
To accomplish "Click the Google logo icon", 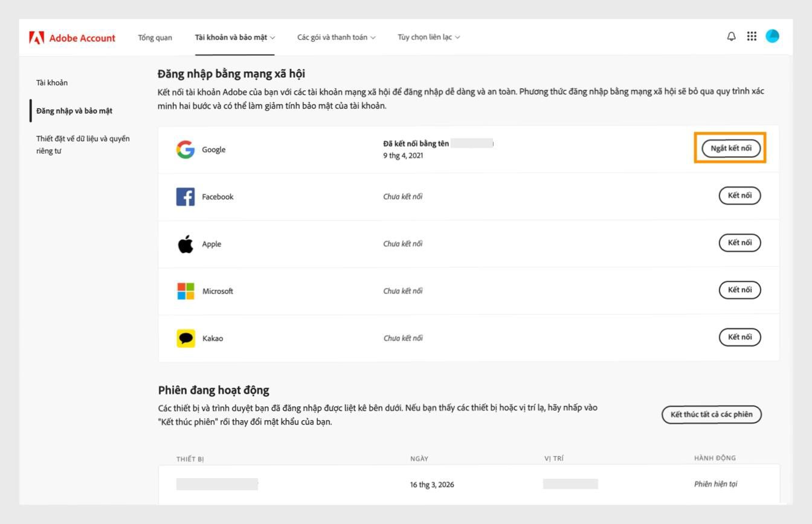I will pyautogui.click(x=185, y=150).
